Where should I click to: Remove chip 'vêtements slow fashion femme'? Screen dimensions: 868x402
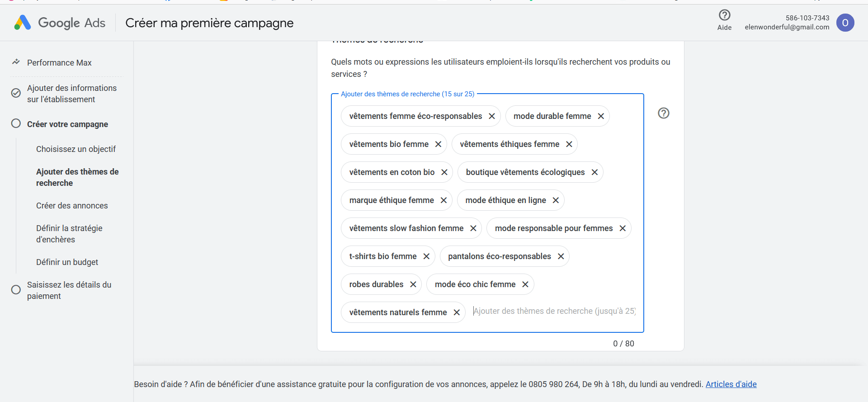pos(473,228)
